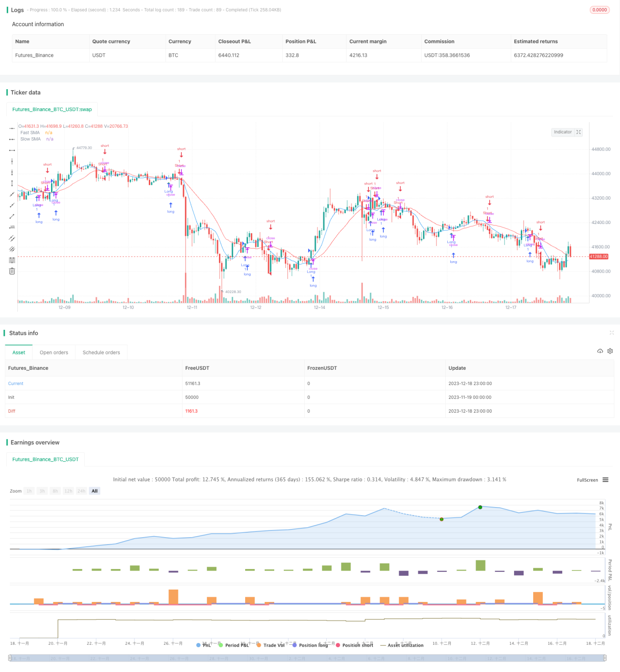
Task: Set the zoom range to All
Action: click(94, 491)
